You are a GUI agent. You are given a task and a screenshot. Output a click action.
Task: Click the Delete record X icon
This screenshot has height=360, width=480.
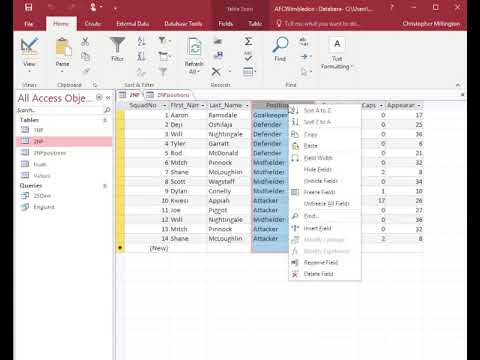[216, 71]
